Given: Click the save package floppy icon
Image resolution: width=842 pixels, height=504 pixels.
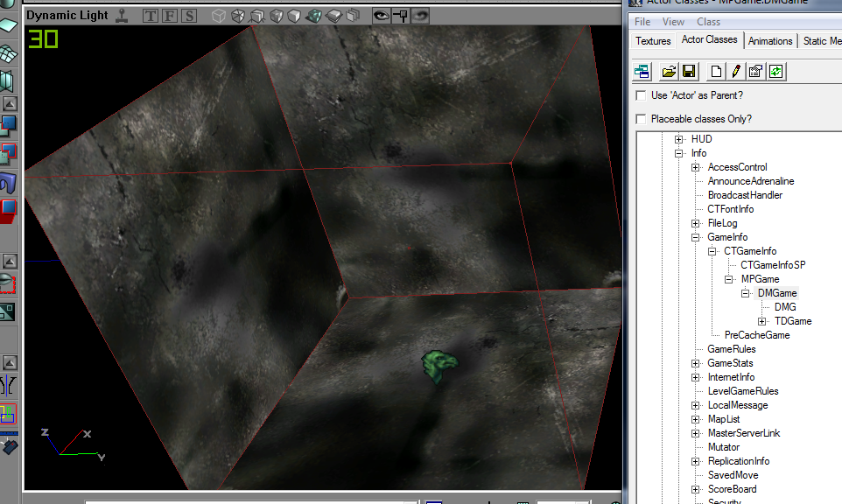Looking at the screenshot, I should coord(689,71).
